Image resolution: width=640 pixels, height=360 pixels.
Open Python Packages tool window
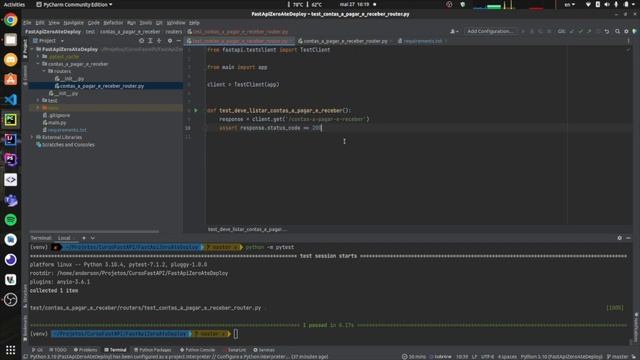click(153, 350)
